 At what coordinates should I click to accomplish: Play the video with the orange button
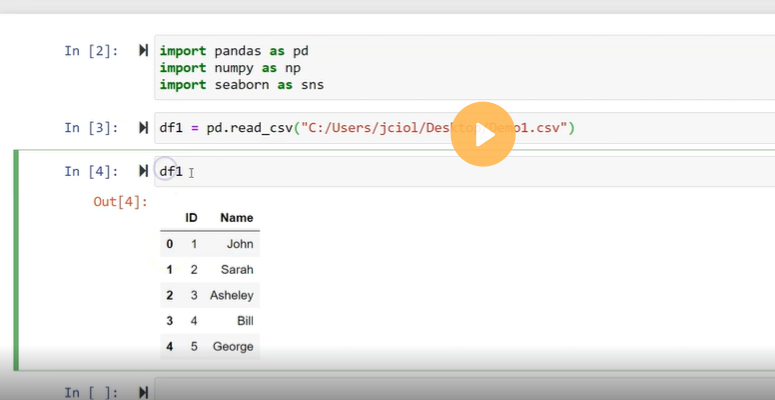(482, 134)
